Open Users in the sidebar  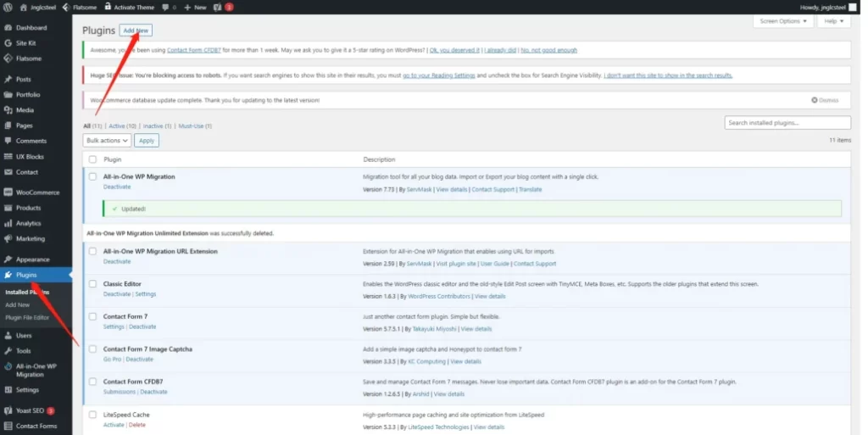point(24,336)
